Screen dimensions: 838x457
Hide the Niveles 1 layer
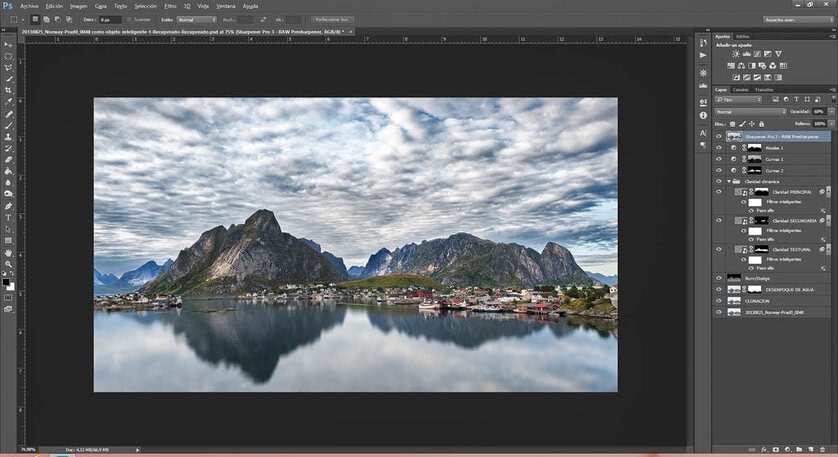(x=718, y=147)
